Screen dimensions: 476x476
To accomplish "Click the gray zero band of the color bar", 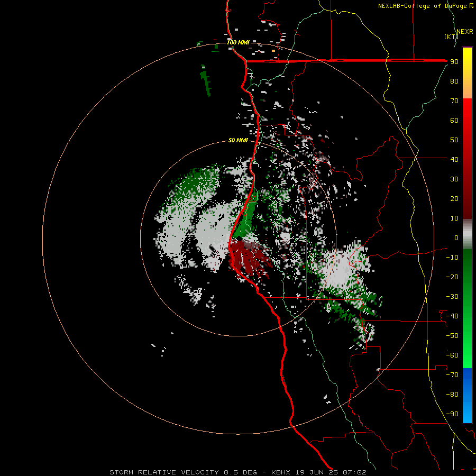I will point(467,234).
